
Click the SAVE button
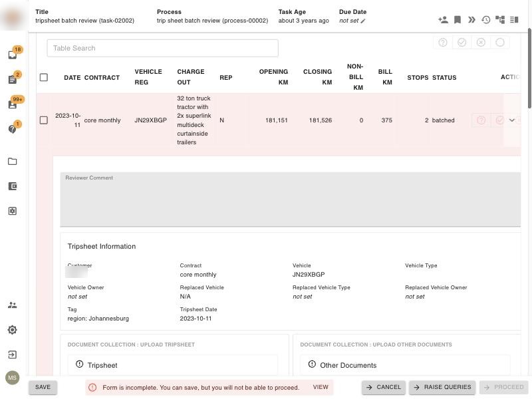[x=43, y=387]
